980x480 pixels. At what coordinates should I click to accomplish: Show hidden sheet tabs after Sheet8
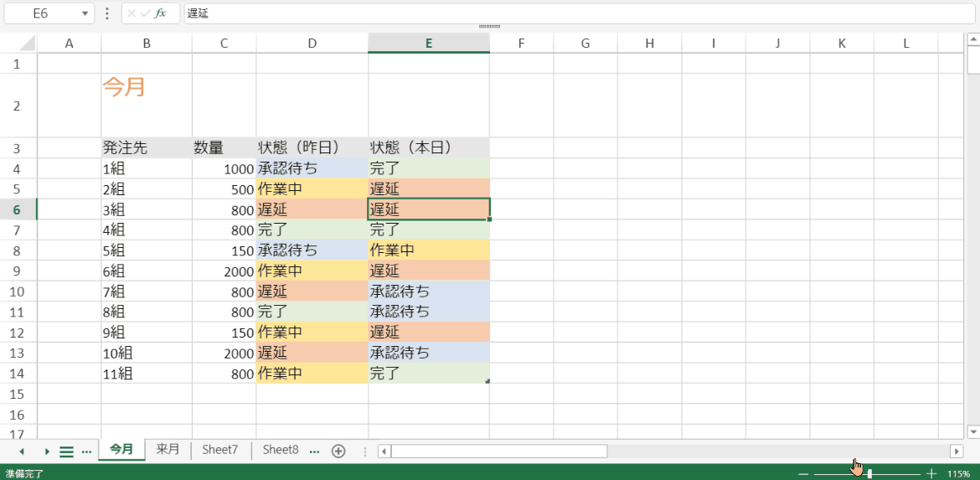[x=315, y=451]
